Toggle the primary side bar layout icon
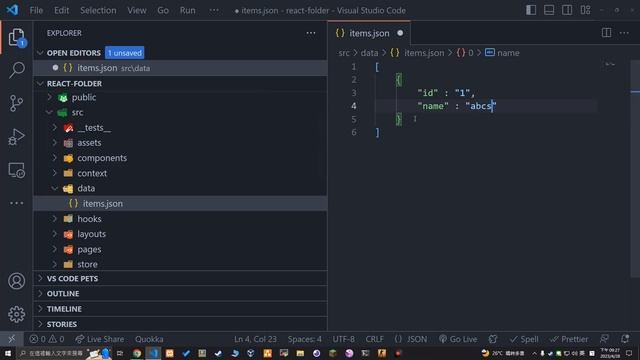The image size is (640, 360). point(531,10)
